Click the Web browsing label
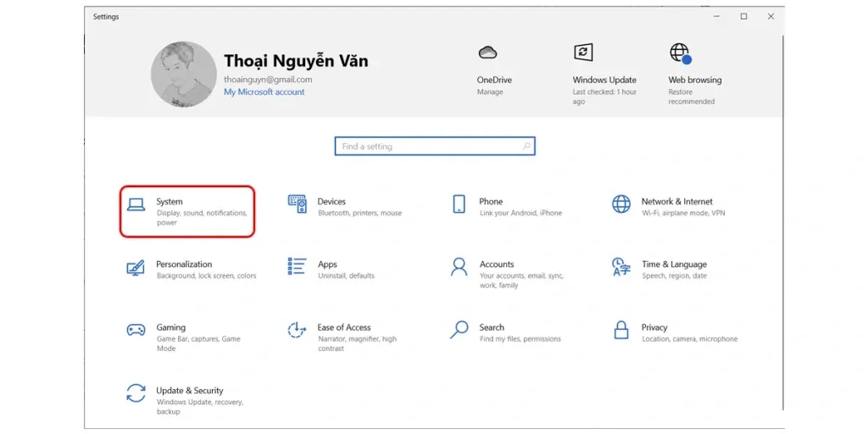This screenshot has width=868, height=434. pyautogui.click(x=695, y=80)
